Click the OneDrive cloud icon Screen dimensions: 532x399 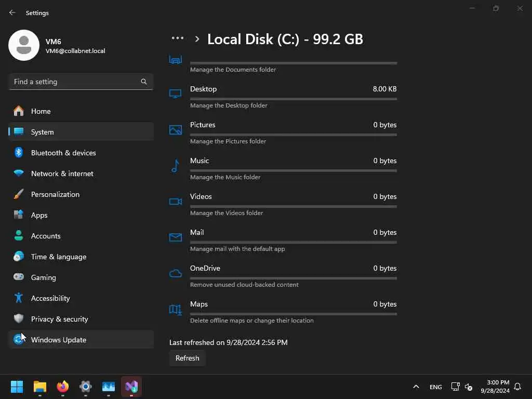click(175, 273)
